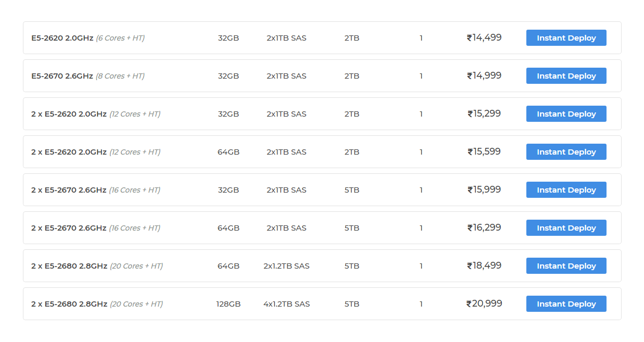Select the 2x1.2TB SAS storage spec
The image size is (644, 342).
(x=286, y=266)
